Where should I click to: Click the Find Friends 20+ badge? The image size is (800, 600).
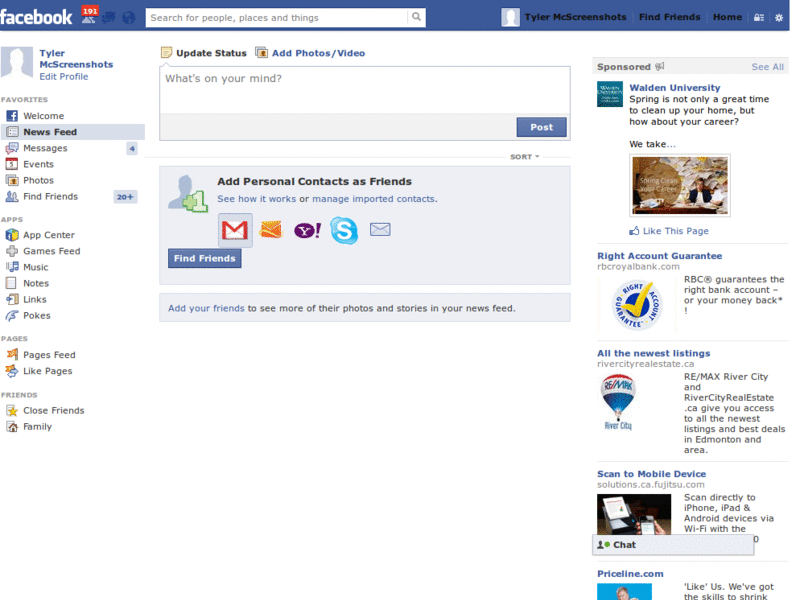tap(125, 197)
